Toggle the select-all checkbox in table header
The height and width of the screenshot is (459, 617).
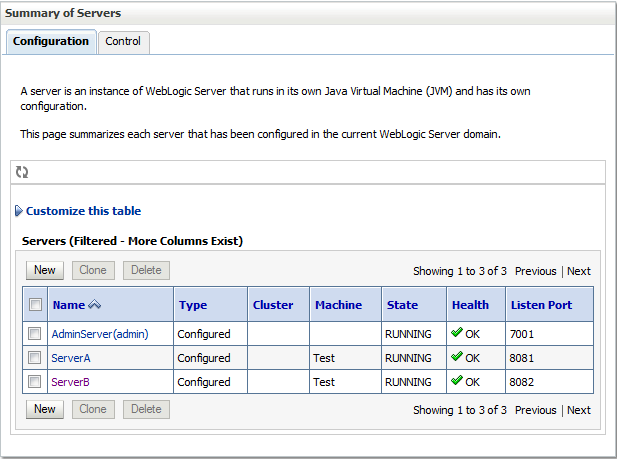tap(35, 304)
